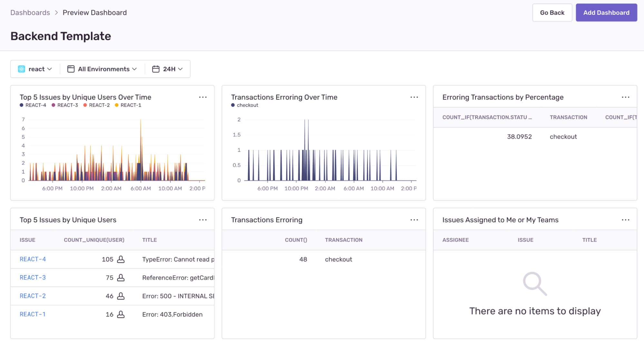
Task: Open ellipsis menu on Transactions Erroring table
Action: tap(414, 220)
